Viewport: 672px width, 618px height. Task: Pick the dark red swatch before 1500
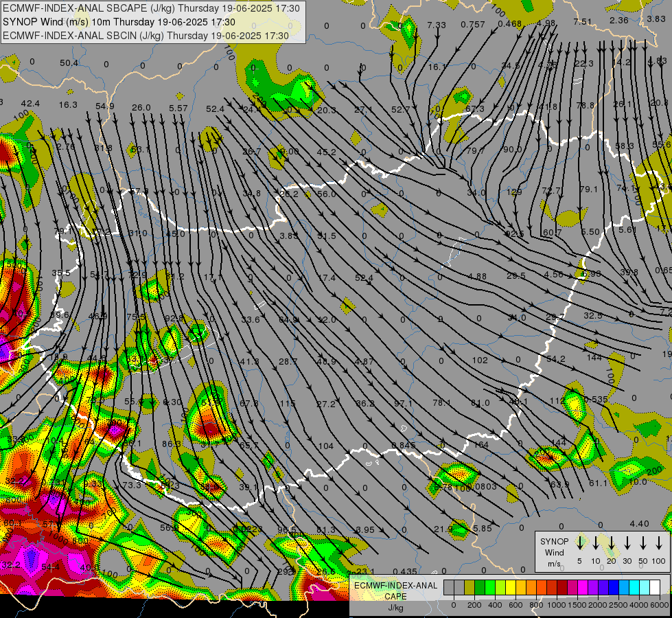[x=562, y=588]
